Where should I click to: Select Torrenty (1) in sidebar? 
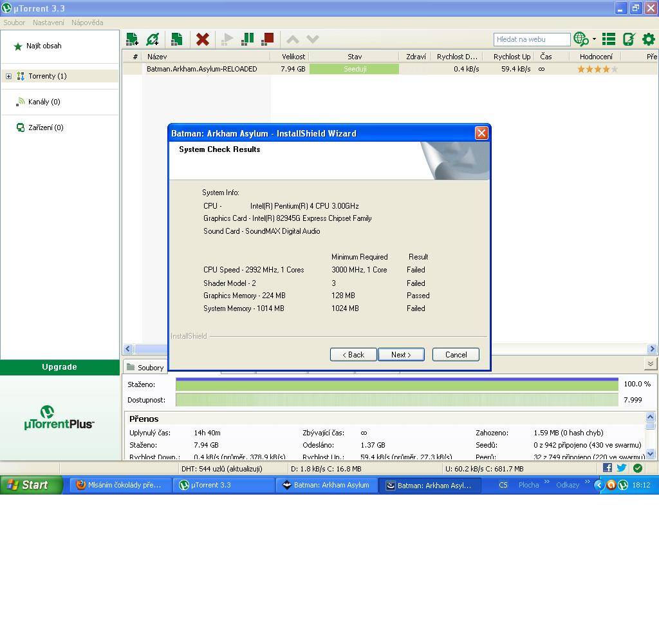47,76
